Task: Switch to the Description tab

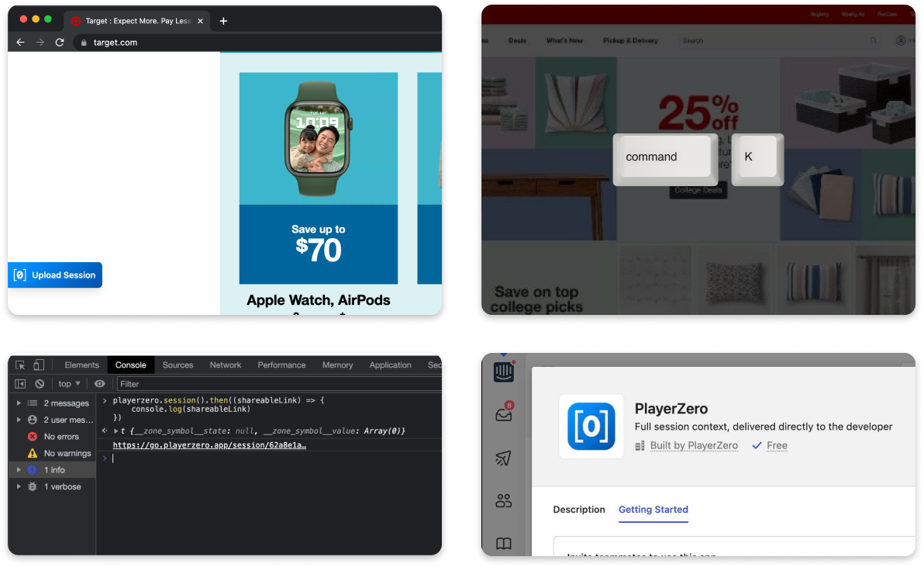Action: (x=579, y=510)
